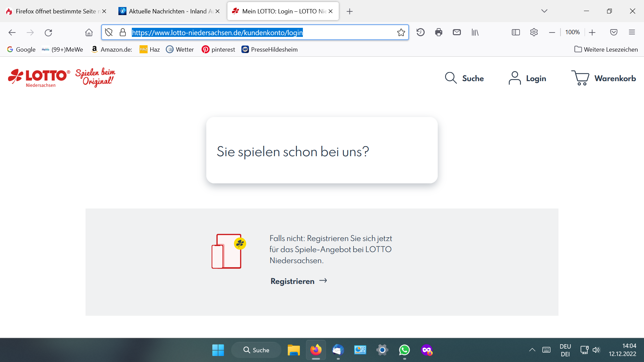This screenshot has height=362, width=644.
Task: Open the Login user icon
Action: tap(515, 78)
